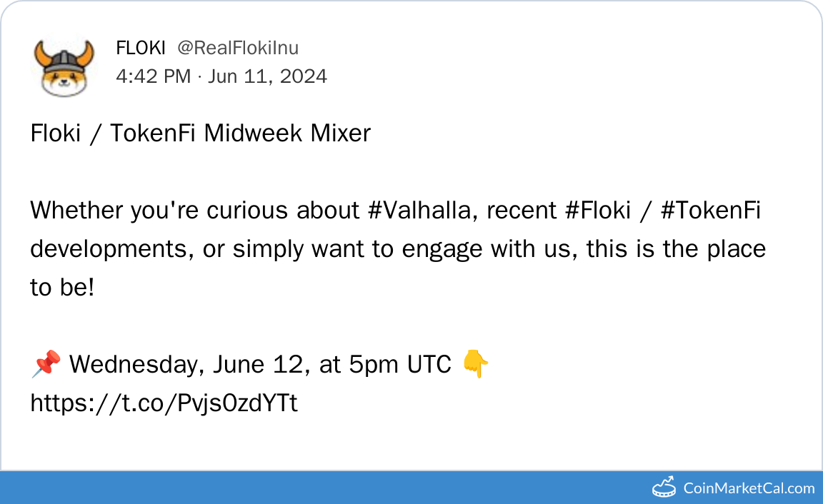Click the 4:42 PM post time
This screenshot has width=823, height=504.
point(153,76)
